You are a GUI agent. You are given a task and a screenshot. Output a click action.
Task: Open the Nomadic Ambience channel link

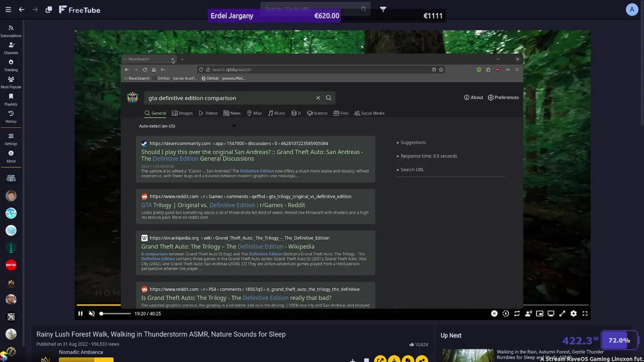click(x=81, y=352)
